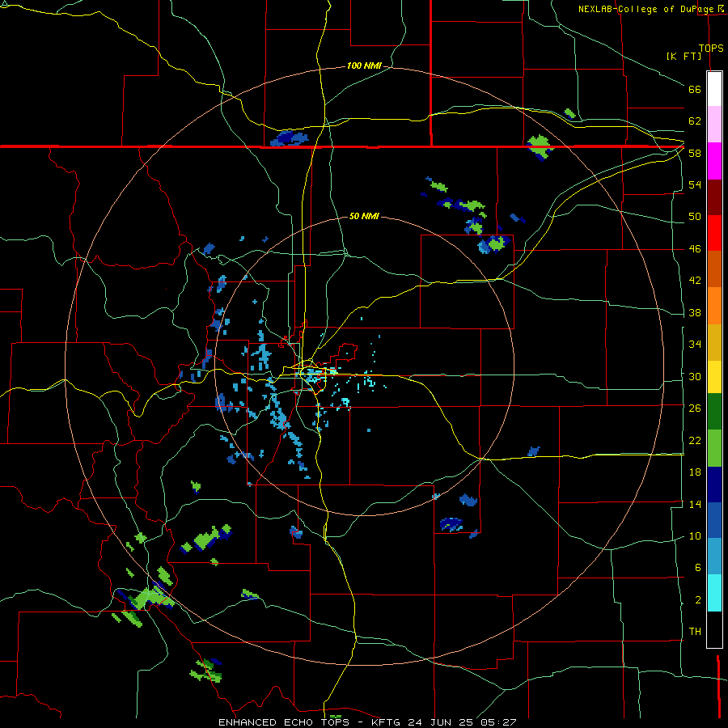Click the 05:27 timestamp in the caption
This screenshot has height=728, width=728.
(x=498, y=722)
